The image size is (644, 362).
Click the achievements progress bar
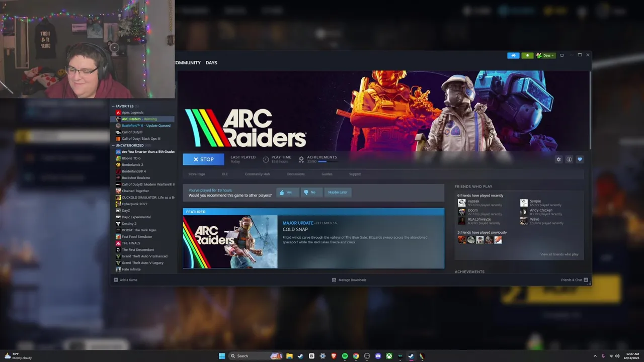329,162
